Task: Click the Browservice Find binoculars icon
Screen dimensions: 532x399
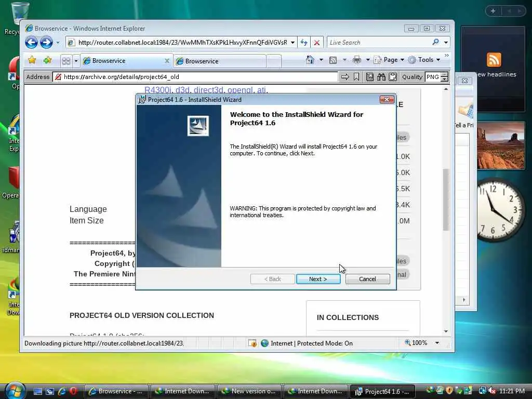Action: 381,77
